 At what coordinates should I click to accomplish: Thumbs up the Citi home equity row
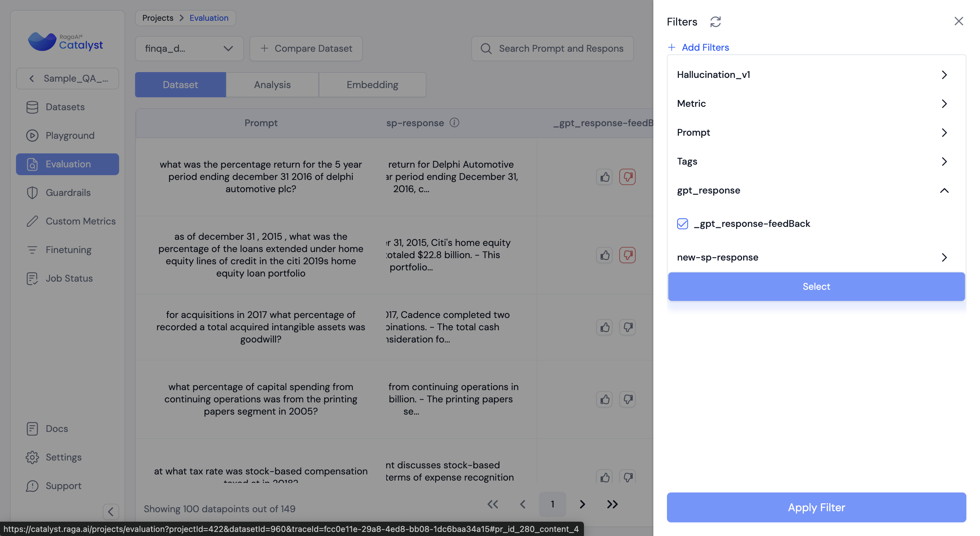tap(605, 255)
